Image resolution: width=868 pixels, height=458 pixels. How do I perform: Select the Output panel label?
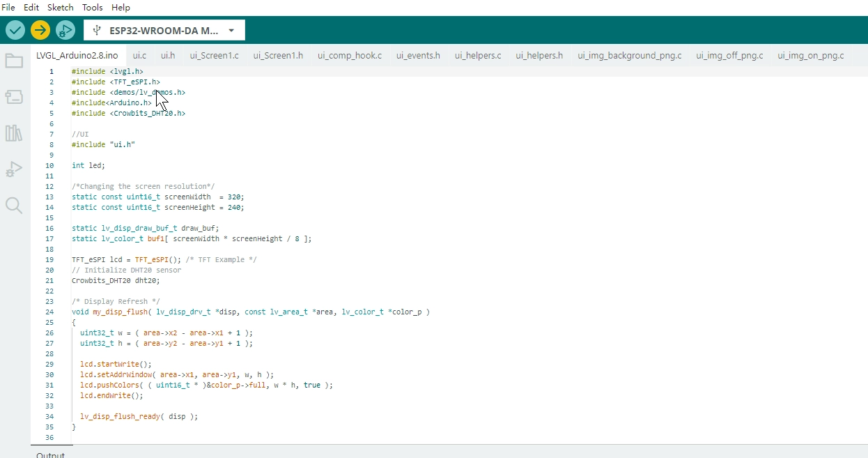pyautogui.click(x=50, y=455)
